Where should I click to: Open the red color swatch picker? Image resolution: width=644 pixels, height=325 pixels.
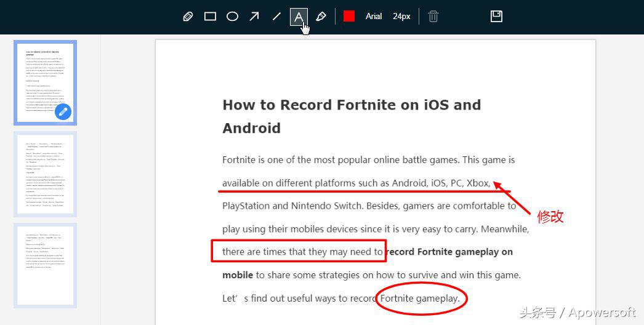point(349,17)
